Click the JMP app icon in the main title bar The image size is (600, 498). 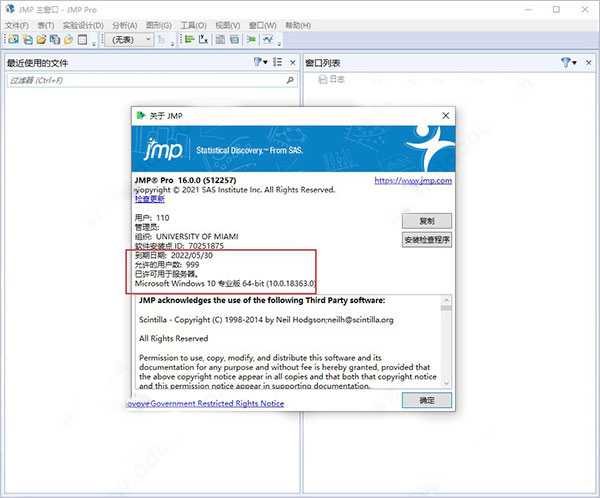tap(10, 9)
